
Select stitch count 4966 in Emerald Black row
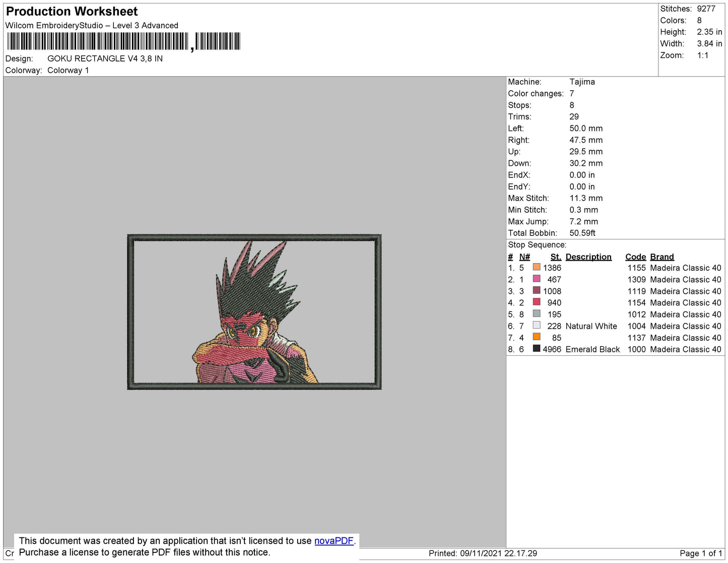[552, 349]
